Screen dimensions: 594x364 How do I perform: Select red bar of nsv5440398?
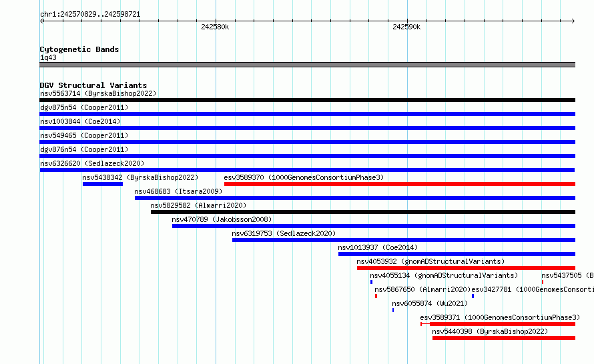click(x=504, y=338)
